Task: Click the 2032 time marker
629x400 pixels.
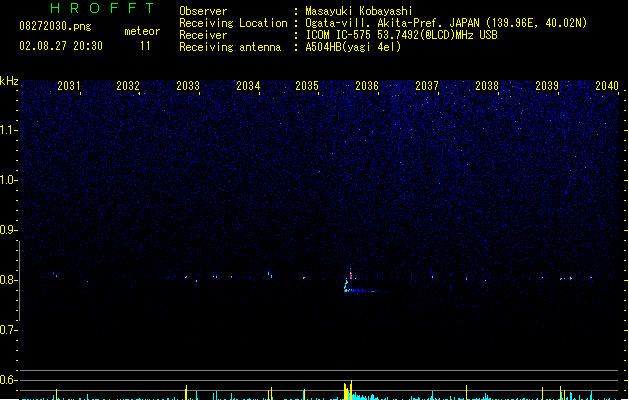Action: pyautogui.click(x=128, y=86)
